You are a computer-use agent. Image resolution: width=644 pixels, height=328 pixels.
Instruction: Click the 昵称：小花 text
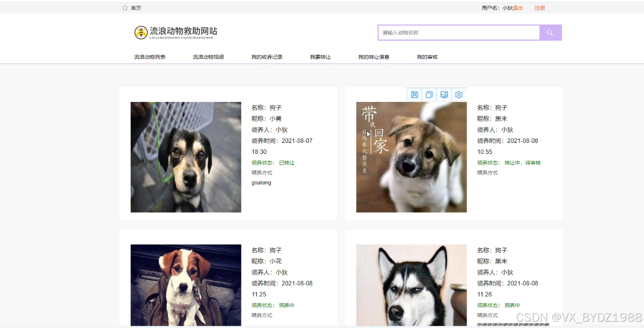click(266, 261)
